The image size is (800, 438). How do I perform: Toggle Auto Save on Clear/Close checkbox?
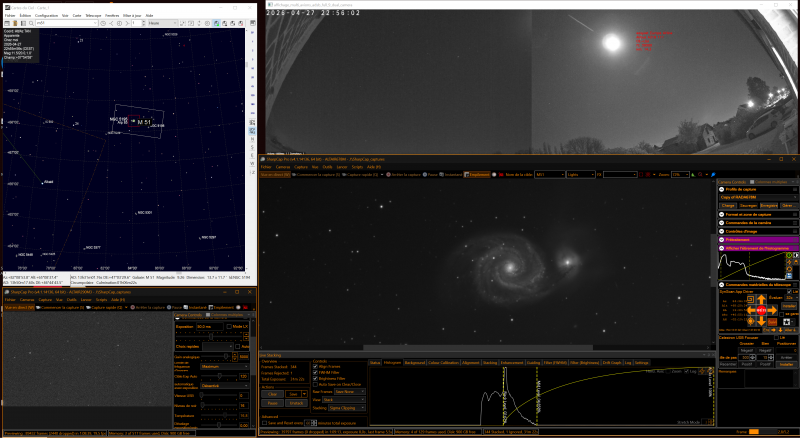pyautogui.click(x=315, y=384)
